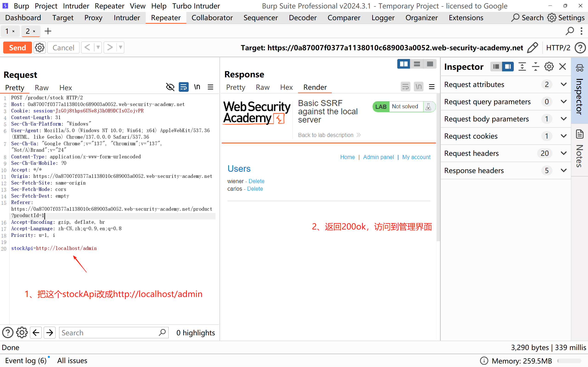Expand the Request body parameters section
Image resolution: width=588 pixels, height=367 pixels.
(x=563, y=119)
